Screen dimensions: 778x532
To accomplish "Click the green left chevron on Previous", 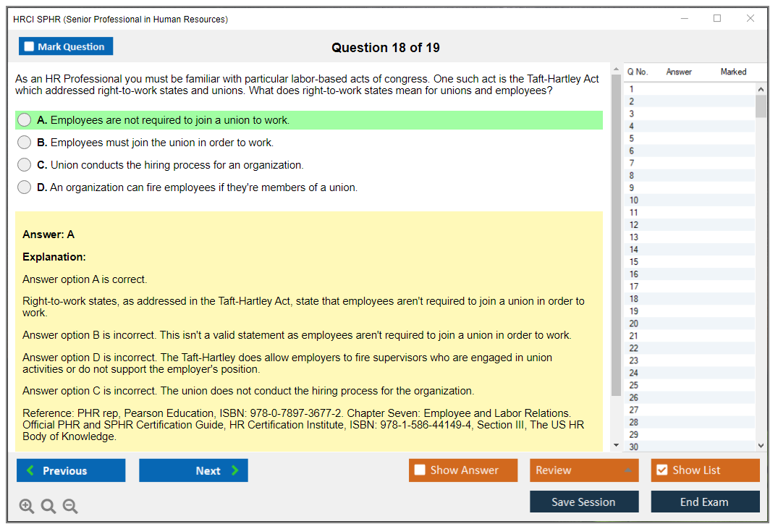I will [x=30, y=470].
